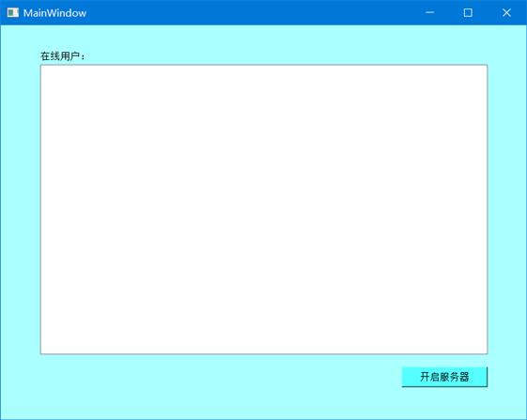The height and width of the screenshot is (420, 527).
Task: Click the X button in the title bar
Action: [506, 12]
